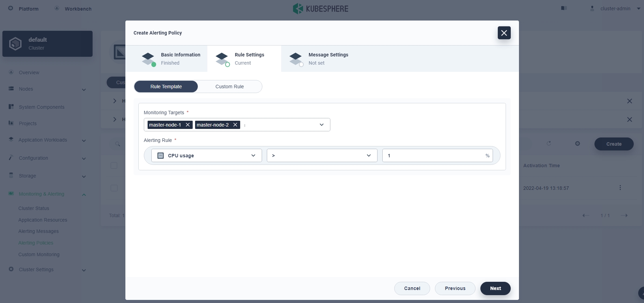Click the Message Settings step icon
The height and width of the screenshot is (303, 644).
296,59
